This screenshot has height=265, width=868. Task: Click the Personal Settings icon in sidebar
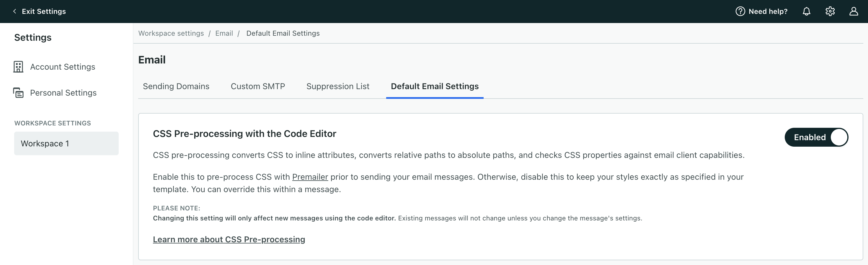tap(18, 93)
